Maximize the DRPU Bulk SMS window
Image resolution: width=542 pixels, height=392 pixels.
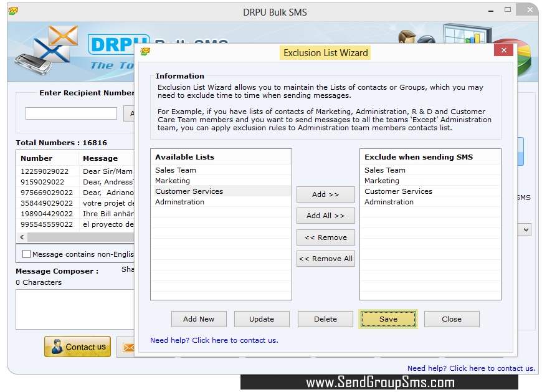point(508,10)
